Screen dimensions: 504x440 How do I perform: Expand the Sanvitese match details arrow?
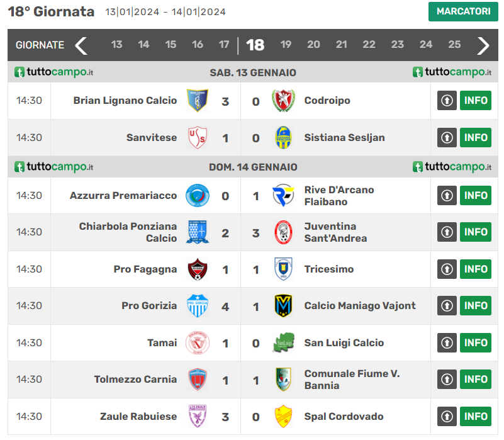447,138
